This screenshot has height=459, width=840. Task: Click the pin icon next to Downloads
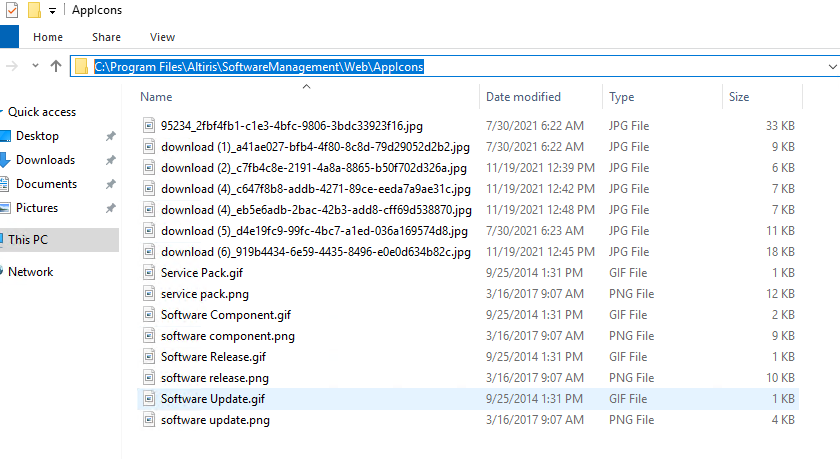pyautogui.click(x=110, y=160)
